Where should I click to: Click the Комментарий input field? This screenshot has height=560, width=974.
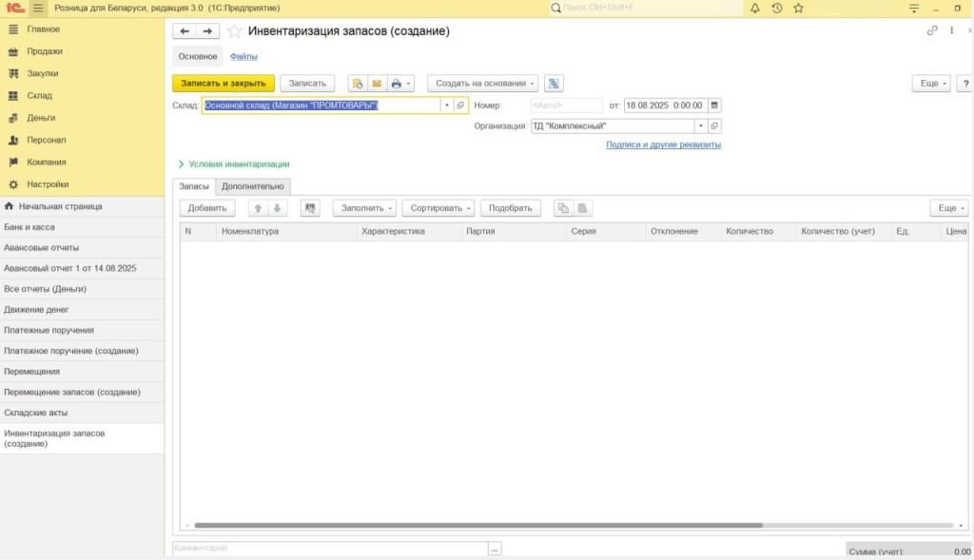pos(330,549)
